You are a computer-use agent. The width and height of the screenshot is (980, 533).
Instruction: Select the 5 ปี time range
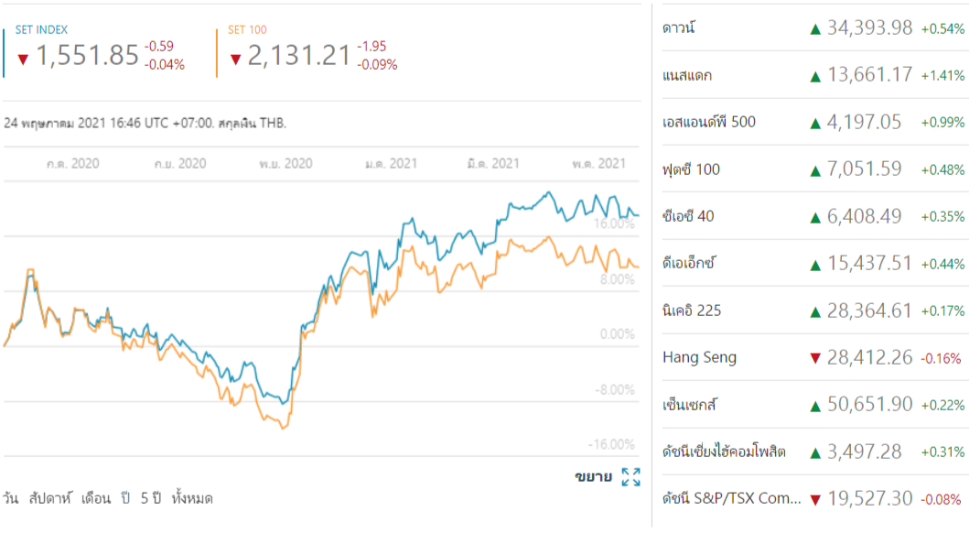[150, 499]
